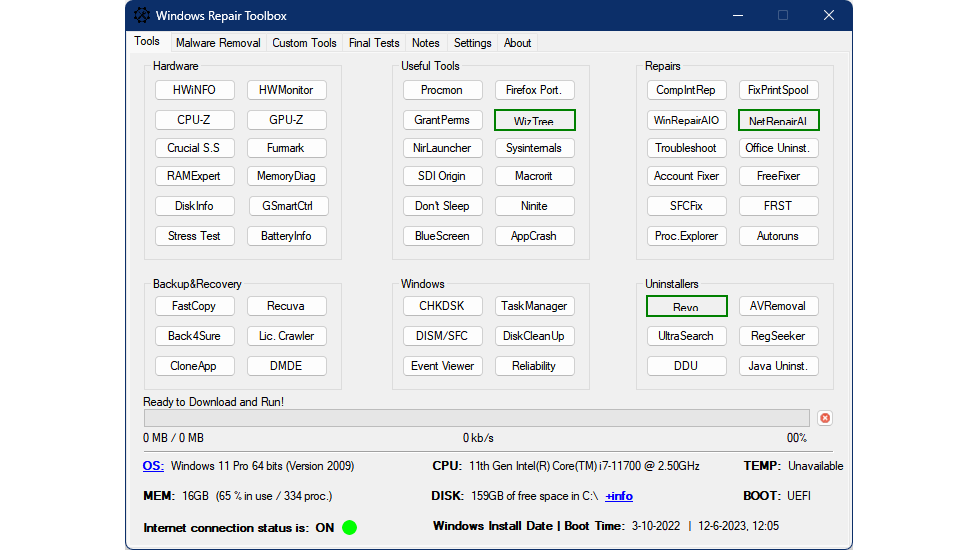Start the Stress Test tool
The width and height of the screenshot is (978, 550).
[195, 236]
